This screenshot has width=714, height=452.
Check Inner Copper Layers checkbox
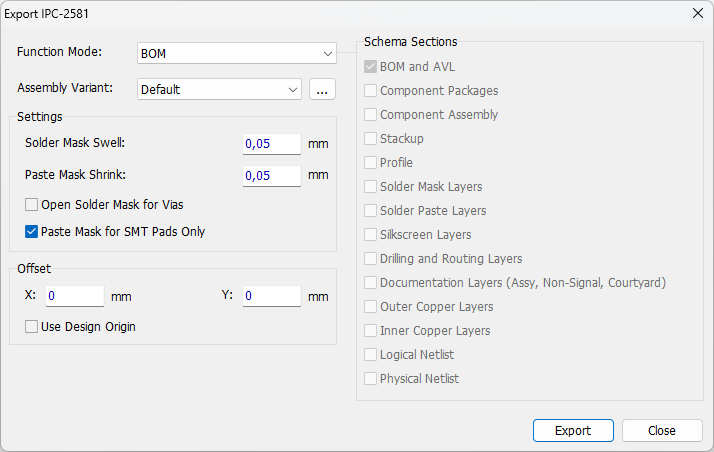(x=370, y=330)
